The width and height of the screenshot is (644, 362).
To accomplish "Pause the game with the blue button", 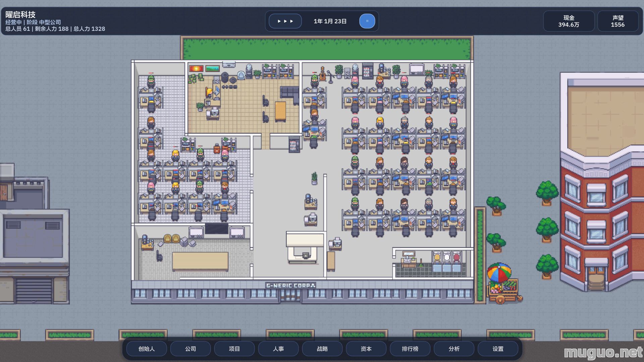I will coord(367,21).
